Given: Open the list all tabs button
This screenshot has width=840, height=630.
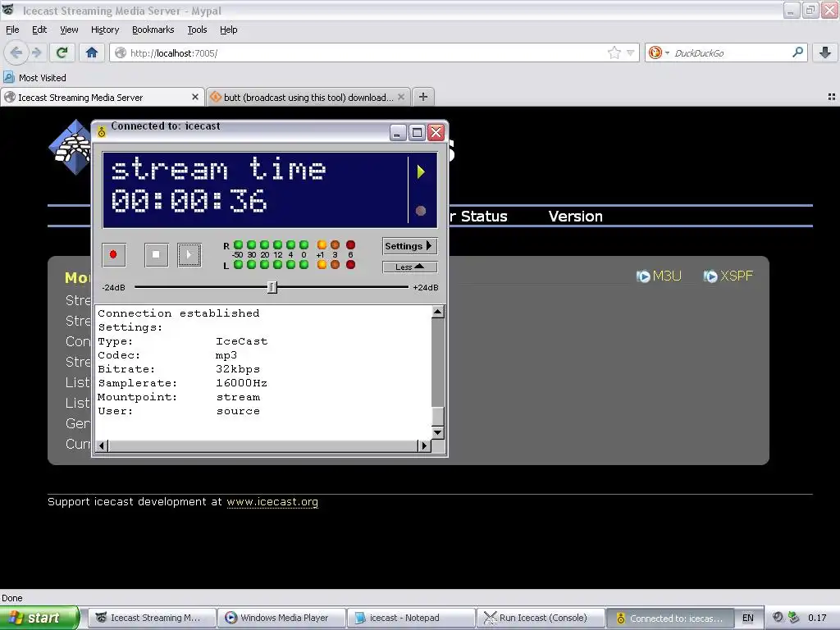Looking at the screenshot, I should (x=832, y=97).
